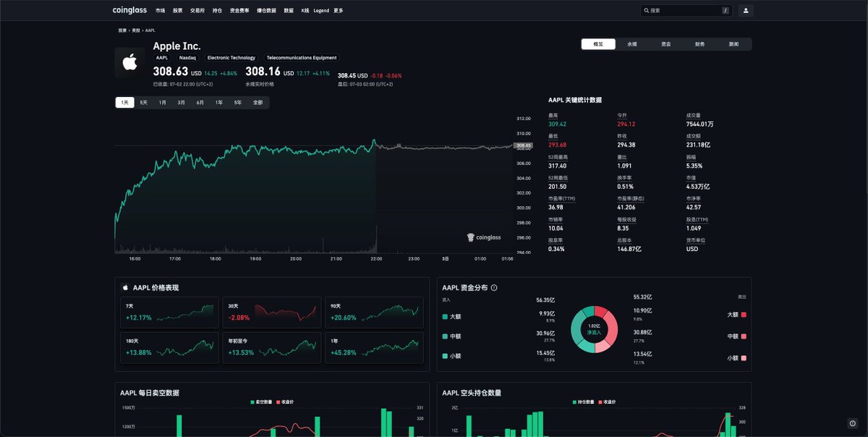Open the 股票 menu in the navbar

(x=178, y=11)
